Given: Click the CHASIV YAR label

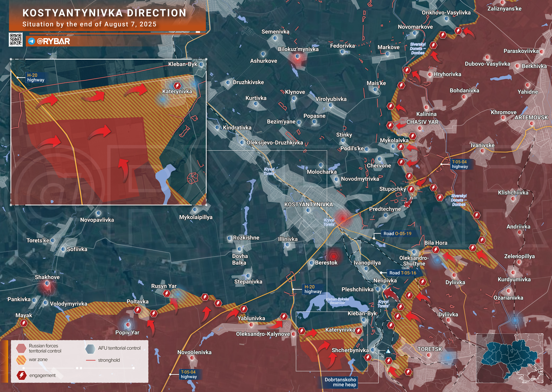Looking at the screenshot, I should click(x=422, y=122).
